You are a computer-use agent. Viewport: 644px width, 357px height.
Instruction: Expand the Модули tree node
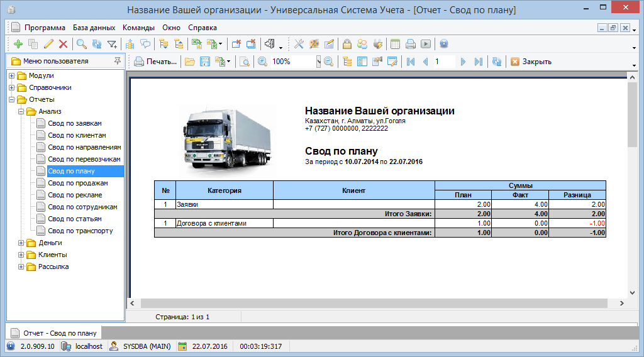pos(11,75)
